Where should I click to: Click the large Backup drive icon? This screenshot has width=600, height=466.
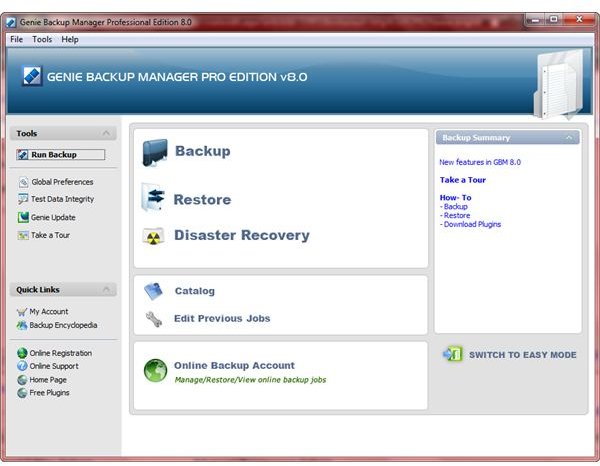click(x=155, y=153)
